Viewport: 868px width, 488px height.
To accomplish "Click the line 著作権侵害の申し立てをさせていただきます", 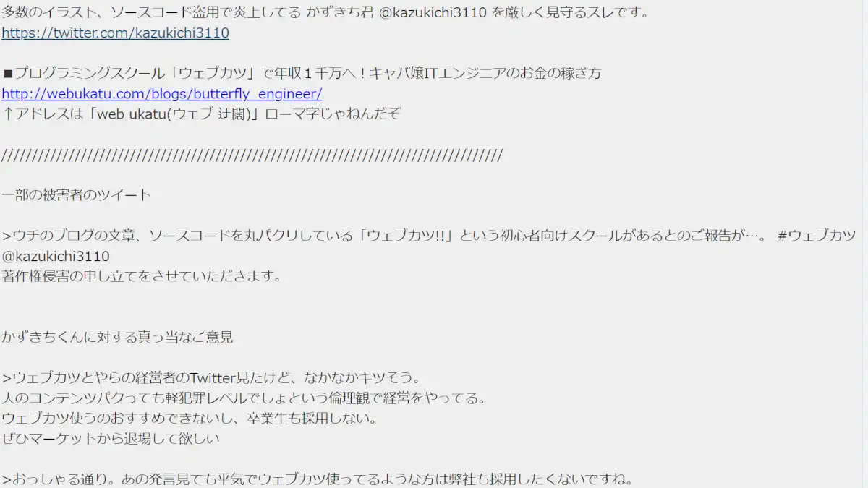I will click(x=142, y=276).
